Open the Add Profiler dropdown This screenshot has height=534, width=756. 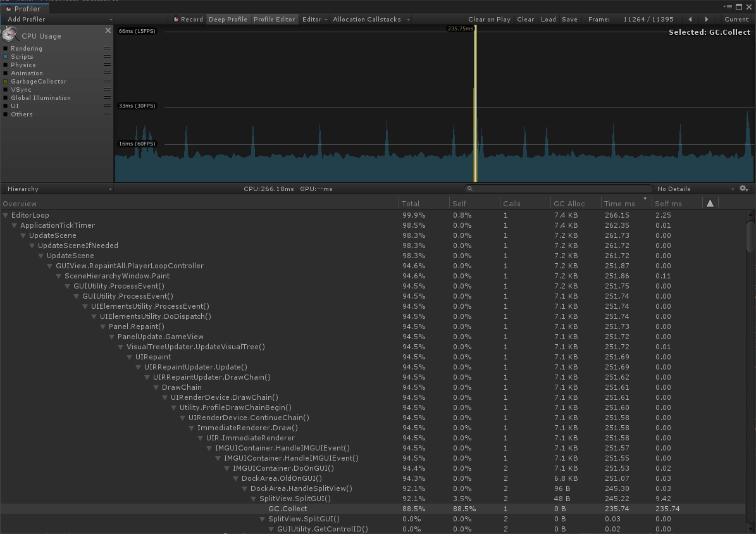coord(57,19)
